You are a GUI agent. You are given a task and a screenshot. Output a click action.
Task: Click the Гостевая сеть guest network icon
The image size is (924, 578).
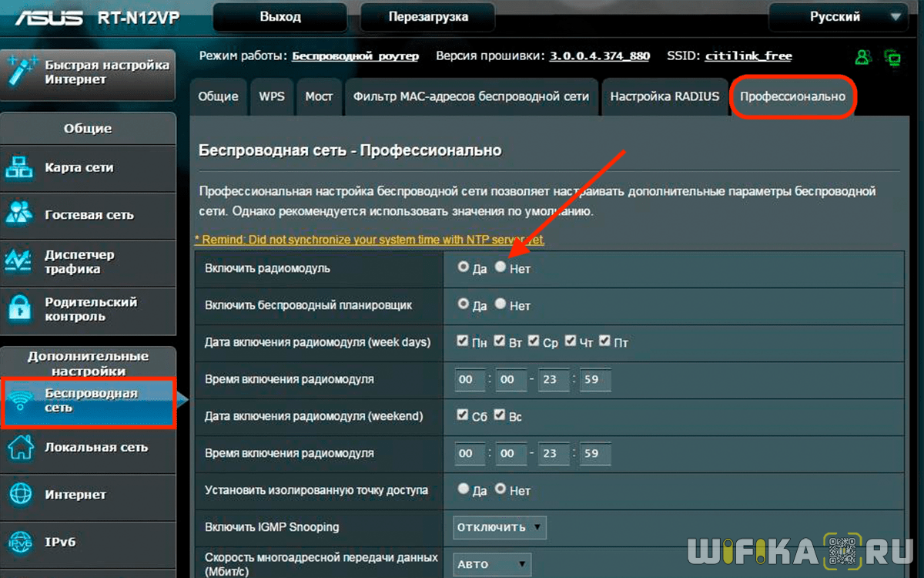pos(20,215)
